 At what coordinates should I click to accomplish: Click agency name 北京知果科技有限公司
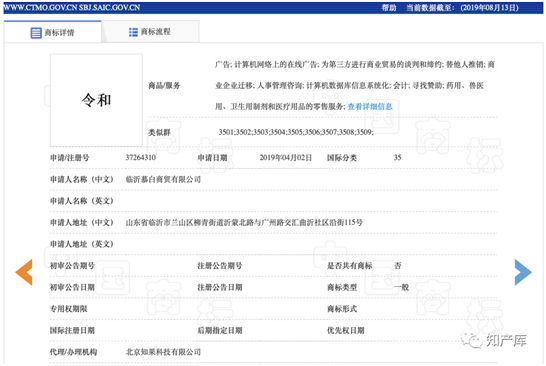coord(163,352)
